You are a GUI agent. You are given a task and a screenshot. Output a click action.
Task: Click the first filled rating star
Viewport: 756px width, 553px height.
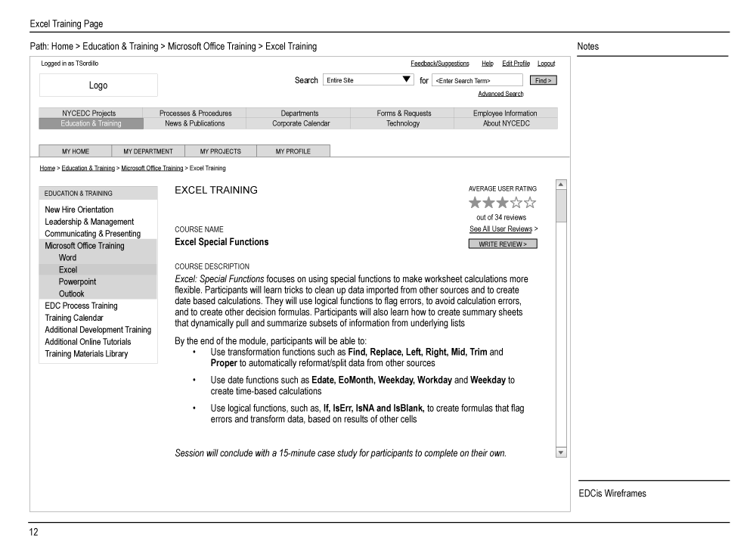pyautogui.click(x=473, y=202)
